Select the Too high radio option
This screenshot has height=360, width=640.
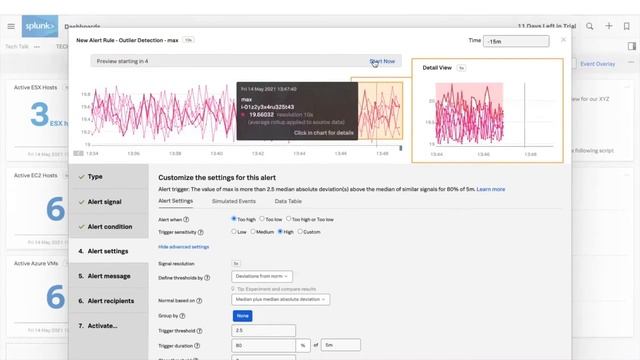(x=234, y=219)
